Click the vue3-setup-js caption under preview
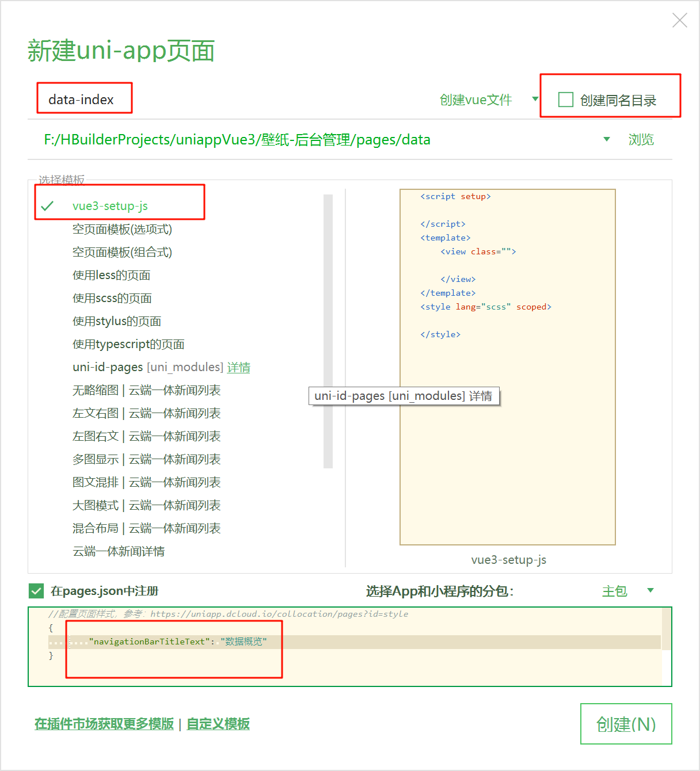The image size is (700, 771). pyautogui.click(x=508, y=559)
